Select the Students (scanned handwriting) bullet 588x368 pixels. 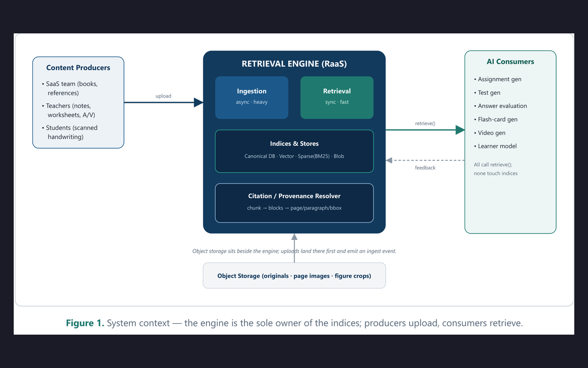pyautogui.click(x=70, y=132)
